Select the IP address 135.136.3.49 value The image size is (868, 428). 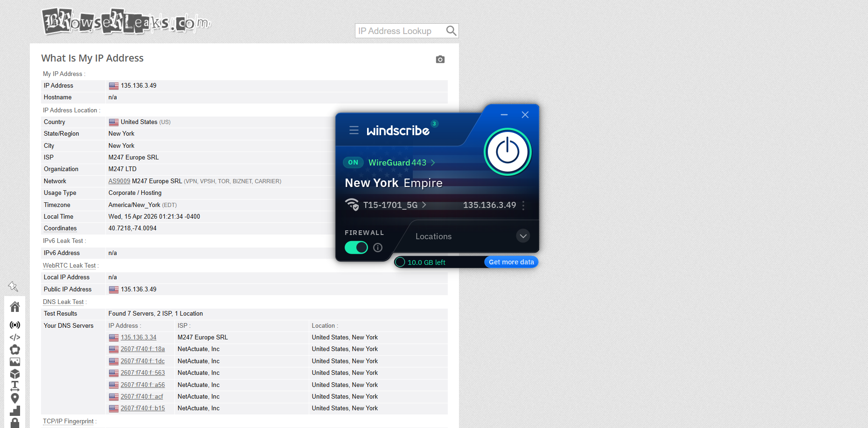coord(139,86)
